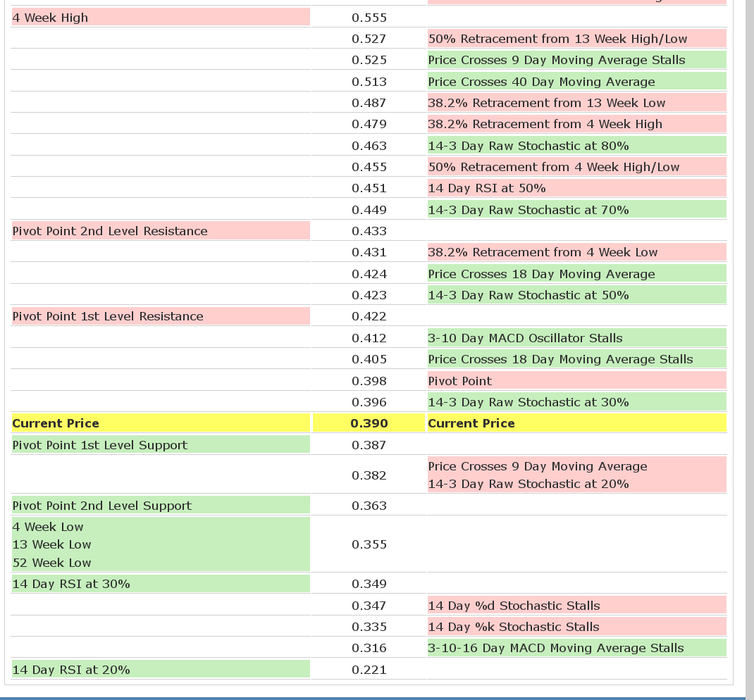Click "Pivot Point 2nd Level Support"
The width and height of the screenshot is (754, 700).
(102, 506)
